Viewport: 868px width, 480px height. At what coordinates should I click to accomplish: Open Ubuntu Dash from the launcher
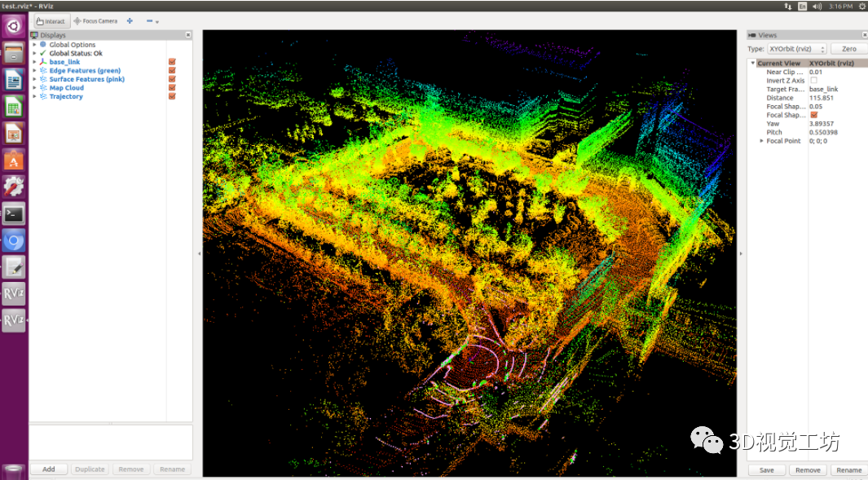pos(13,26)
